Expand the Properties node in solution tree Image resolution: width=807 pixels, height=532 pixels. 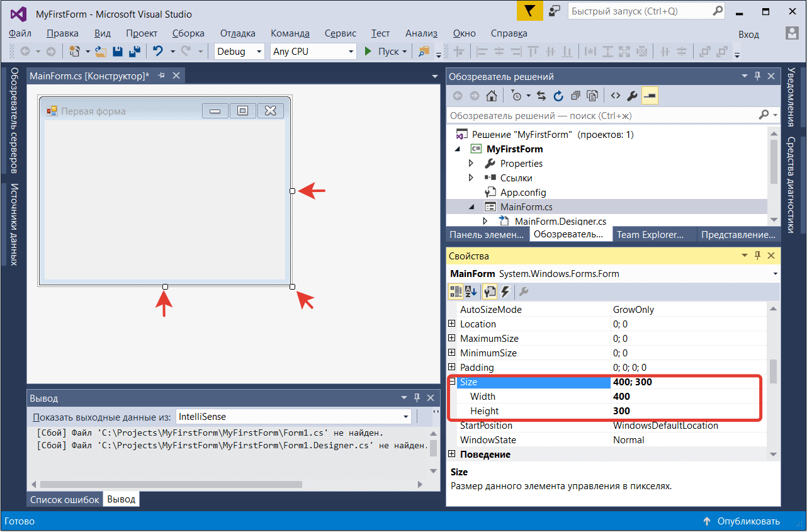point(471,163)
